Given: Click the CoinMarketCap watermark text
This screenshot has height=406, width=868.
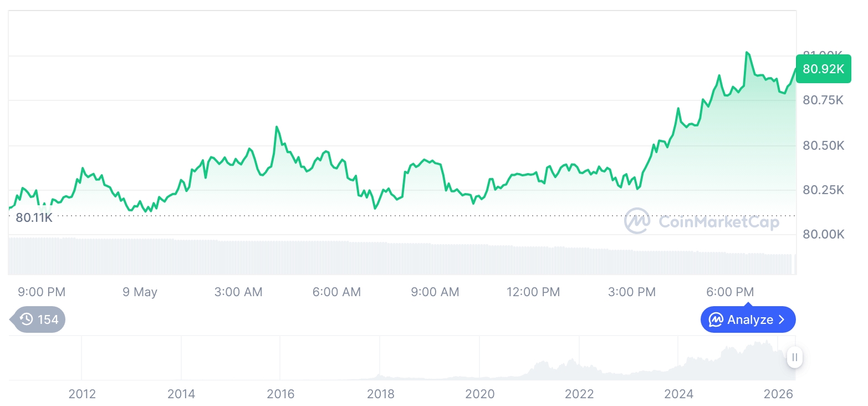Looking at the screenshot, I should coord(718,222).
